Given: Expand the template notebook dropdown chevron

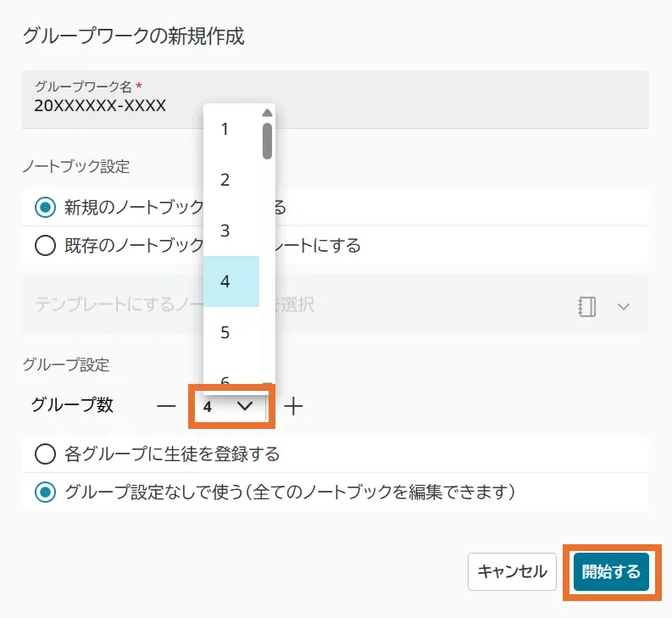Looking at the screenshot, I should pos(623,306).
